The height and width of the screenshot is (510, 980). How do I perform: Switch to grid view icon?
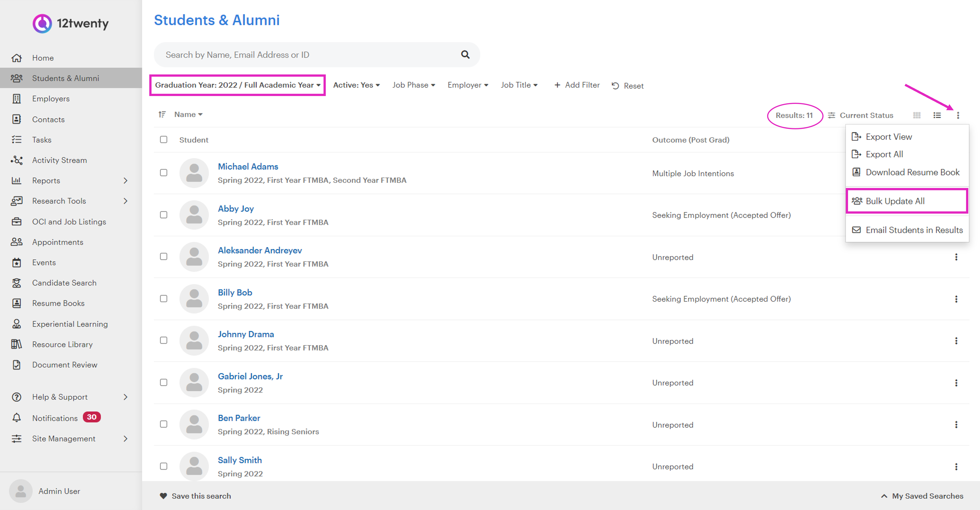pyautogui.click(x=917, y=115)
